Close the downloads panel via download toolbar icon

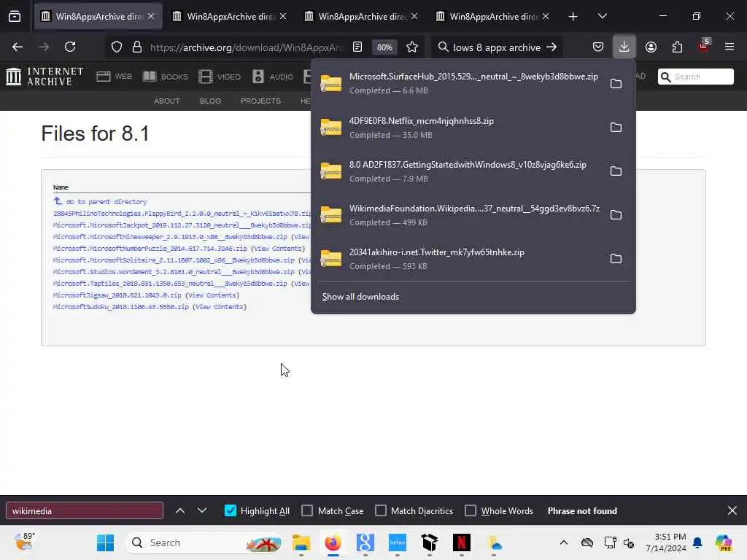(x=624, y=47)
